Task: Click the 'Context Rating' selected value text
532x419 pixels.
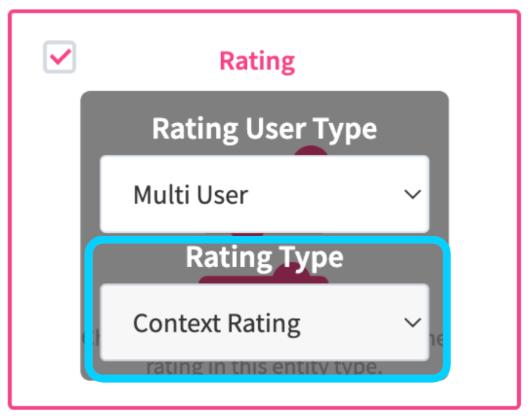Action: click(217, 323)
